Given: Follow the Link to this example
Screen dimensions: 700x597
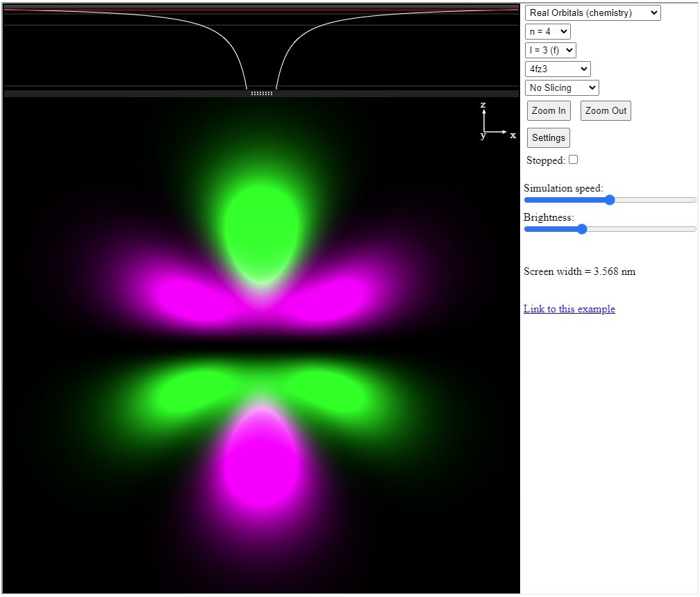Looking at the screenshot, I should [569, 309].
